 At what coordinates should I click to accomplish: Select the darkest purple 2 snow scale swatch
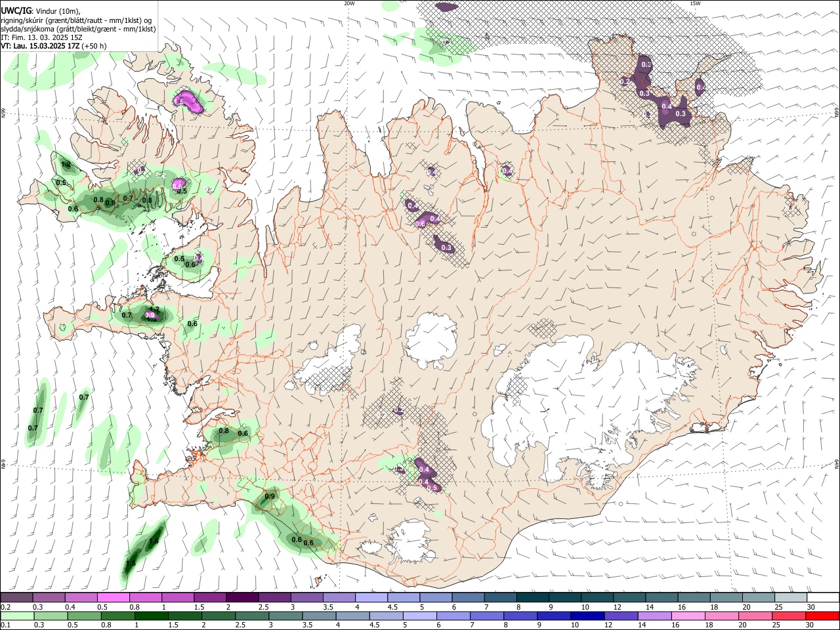tap(242, 597)
